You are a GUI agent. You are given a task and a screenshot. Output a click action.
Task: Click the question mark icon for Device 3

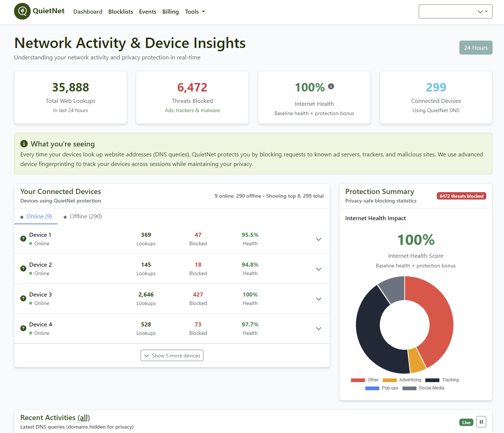coord(23,298)
